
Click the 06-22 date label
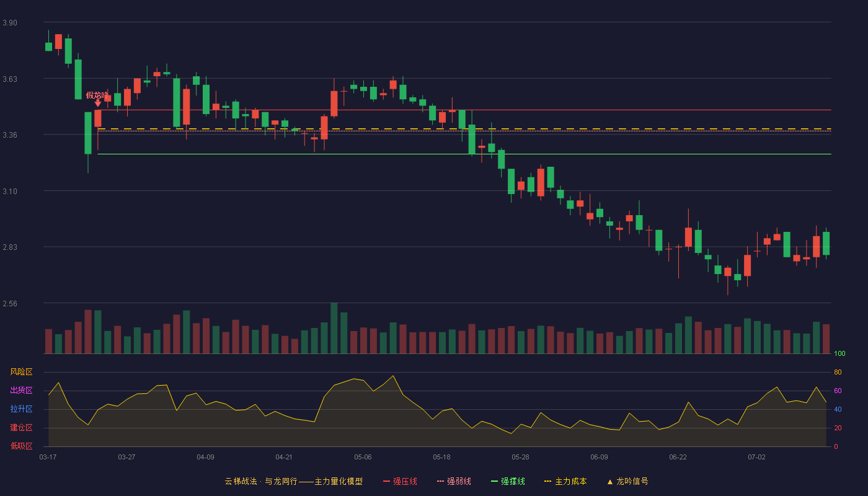[x=678, y=457]
